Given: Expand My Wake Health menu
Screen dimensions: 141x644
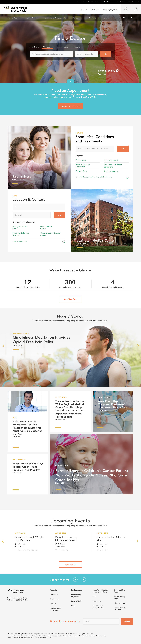Looking at the screenshot, I should 126,18.
